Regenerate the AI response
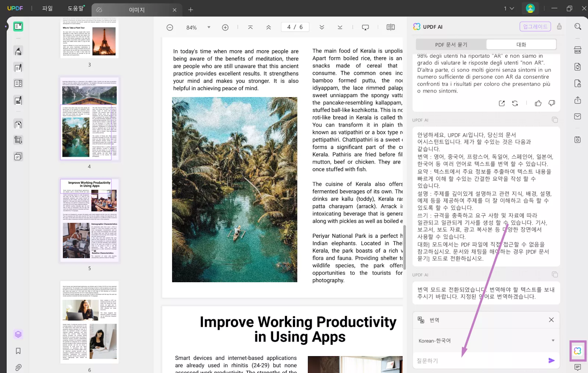 (x=515, y=103)
